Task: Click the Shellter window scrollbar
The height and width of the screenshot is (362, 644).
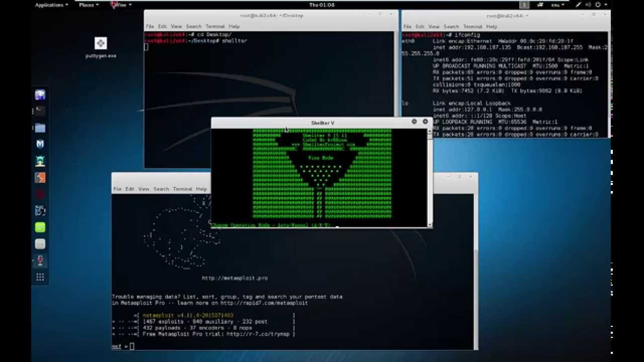Action: coord(430,176)
